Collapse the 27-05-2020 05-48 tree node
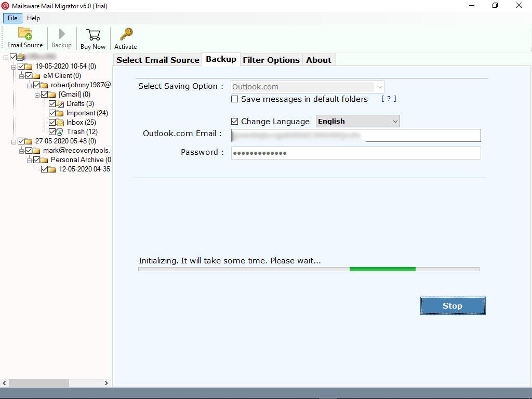This screenshot has width=532, height=399. coord(14,142)
